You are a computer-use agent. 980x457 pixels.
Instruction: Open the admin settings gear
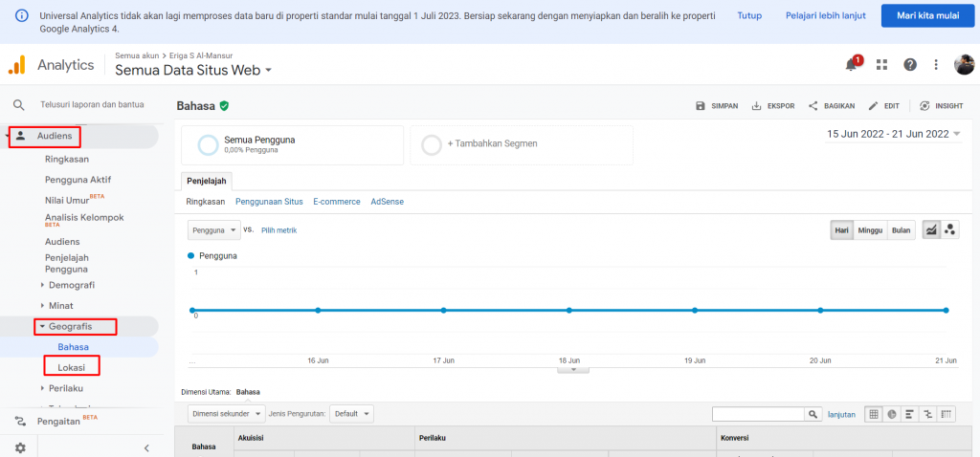(20, 447)
